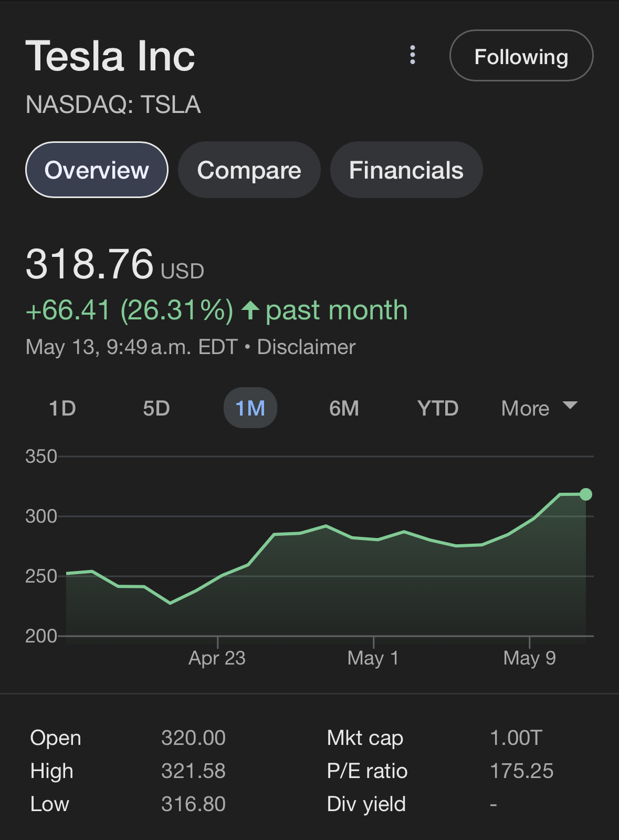619x840 pixels.
Task: Choose the 1M chart range
Action: (250, 408)
